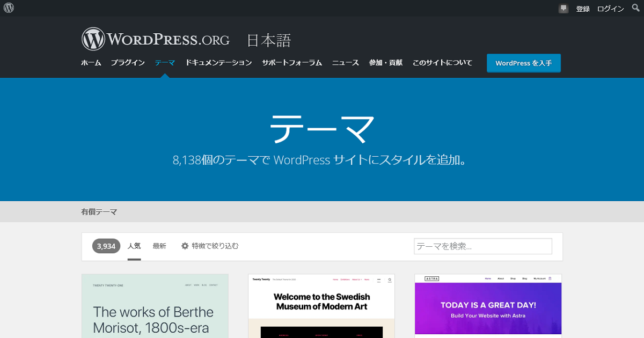This screenshot has height=338, width=644.
Task: Switch to the 人気 tab
Action: 134,246
